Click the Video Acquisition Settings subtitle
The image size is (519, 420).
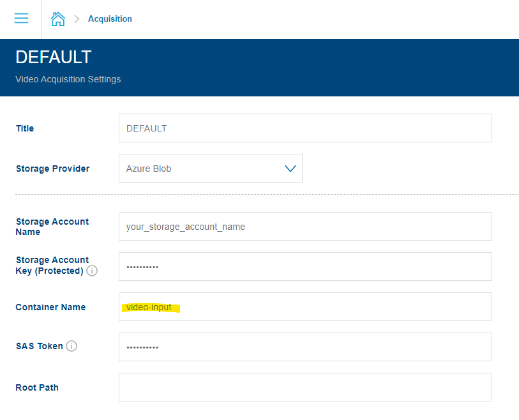(68, 79)
